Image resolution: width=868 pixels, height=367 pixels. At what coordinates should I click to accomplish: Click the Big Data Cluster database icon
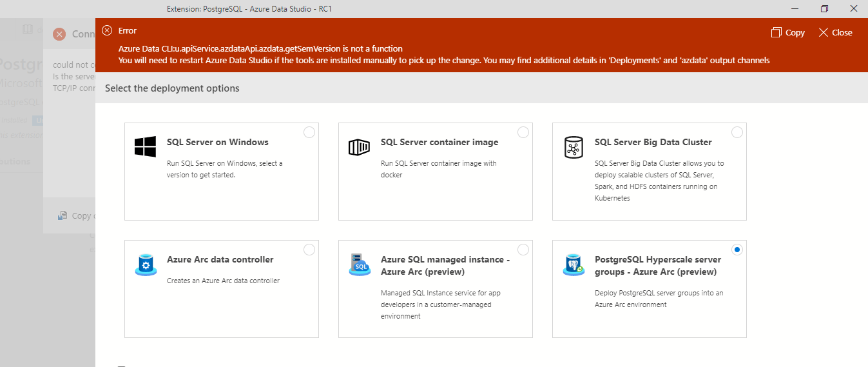tap(574, 147)
